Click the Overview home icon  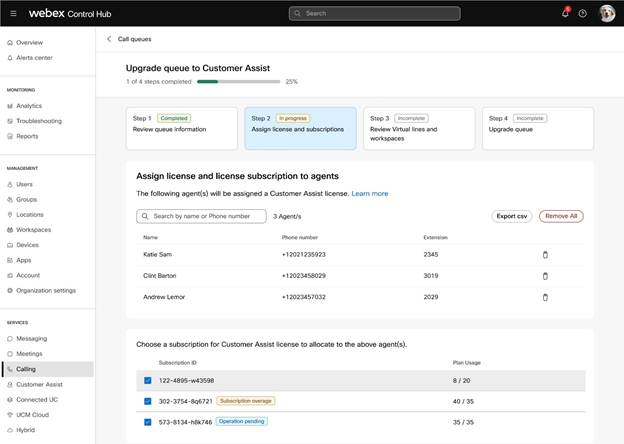(x=10, y=43)
